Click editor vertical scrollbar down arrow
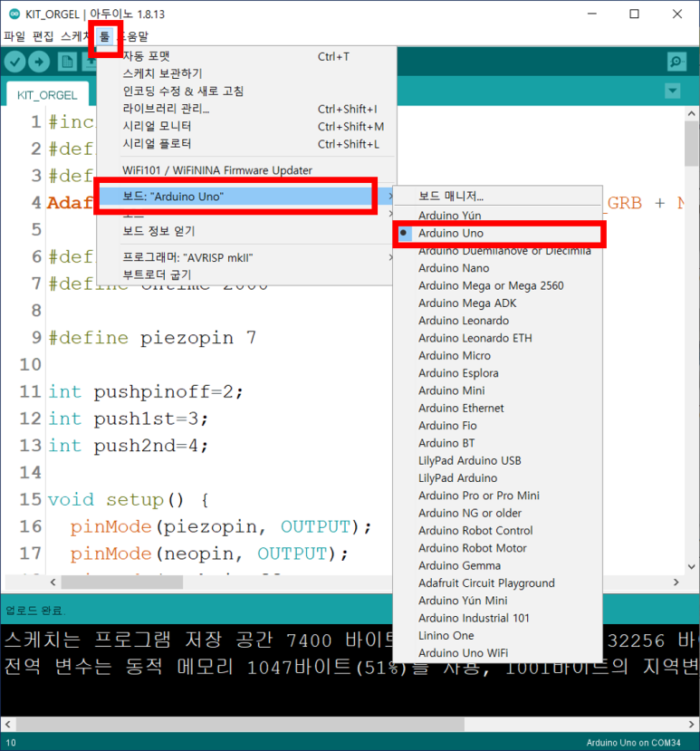The width and height of the screenshot is (700, 751). coord(691,566)
